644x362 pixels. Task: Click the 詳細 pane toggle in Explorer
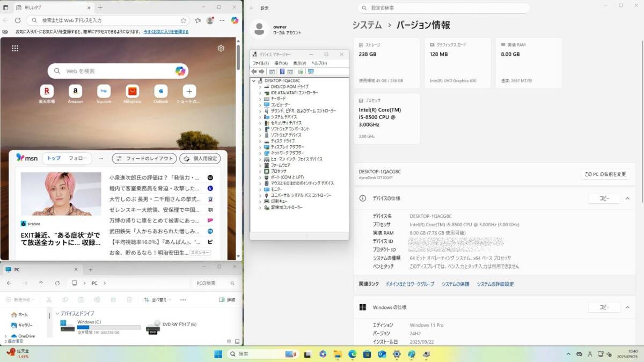coord(228,300)
